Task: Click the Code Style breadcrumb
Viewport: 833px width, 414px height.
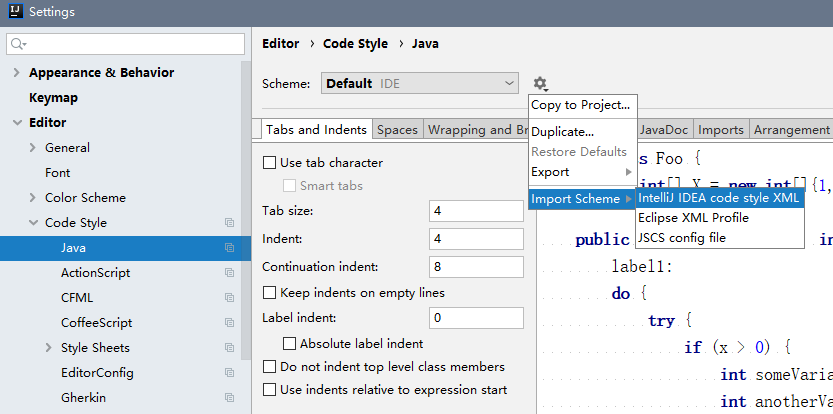Action: [355, 44]
